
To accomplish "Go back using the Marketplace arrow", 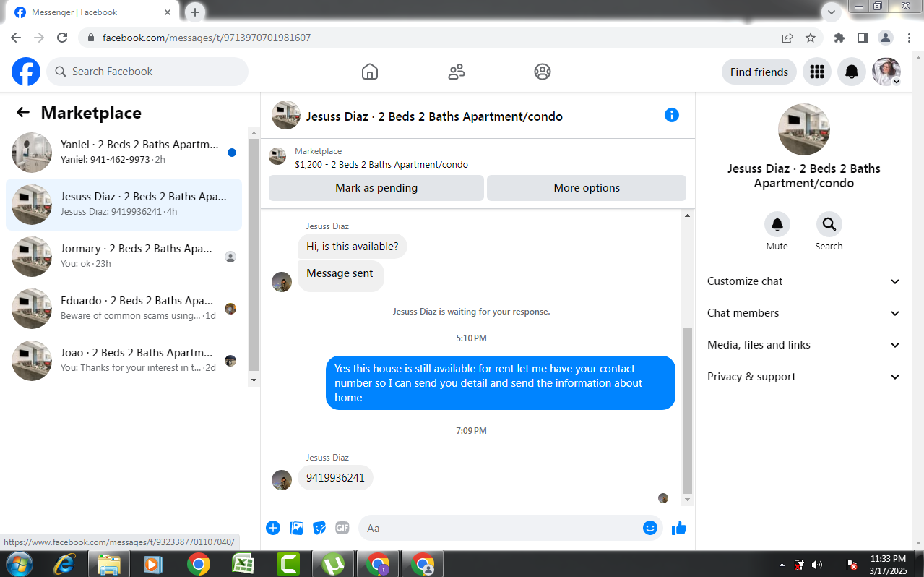I will coord(23,112).
